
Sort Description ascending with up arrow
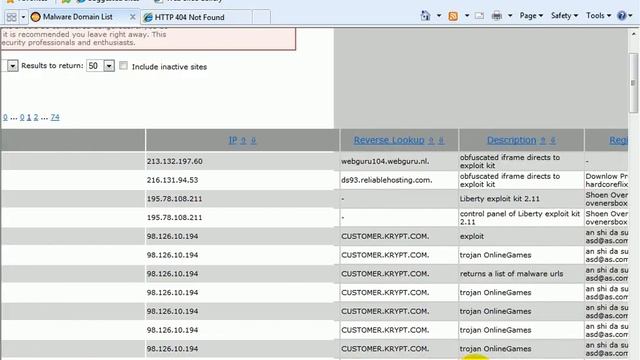tap(543, 140)
